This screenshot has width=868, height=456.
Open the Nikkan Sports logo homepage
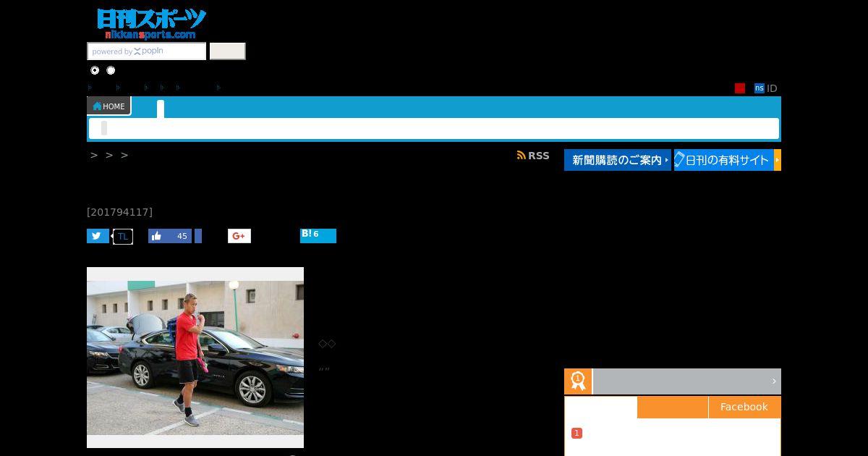point(151,24)
